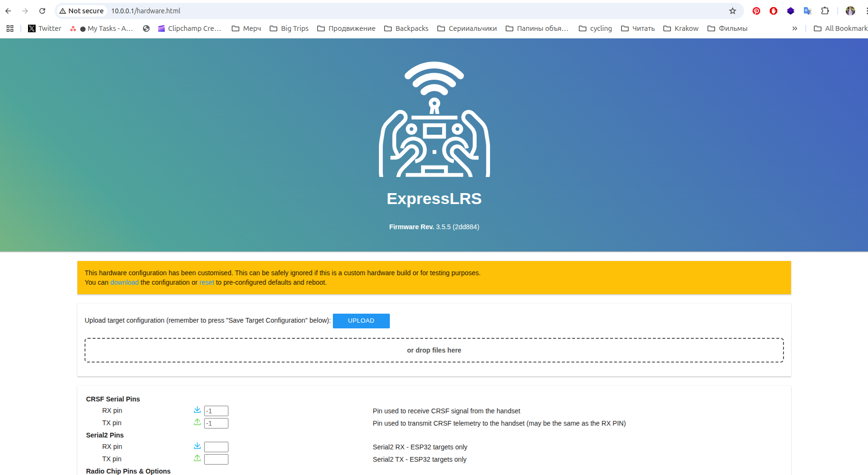Open the Сериальчики bookmark folder
The height and width of the screenshot is (475, 868).
(467, 28)
